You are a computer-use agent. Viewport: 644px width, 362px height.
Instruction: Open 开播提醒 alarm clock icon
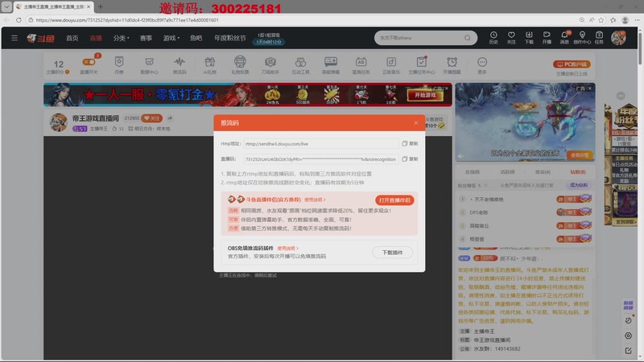coord(452,65)
